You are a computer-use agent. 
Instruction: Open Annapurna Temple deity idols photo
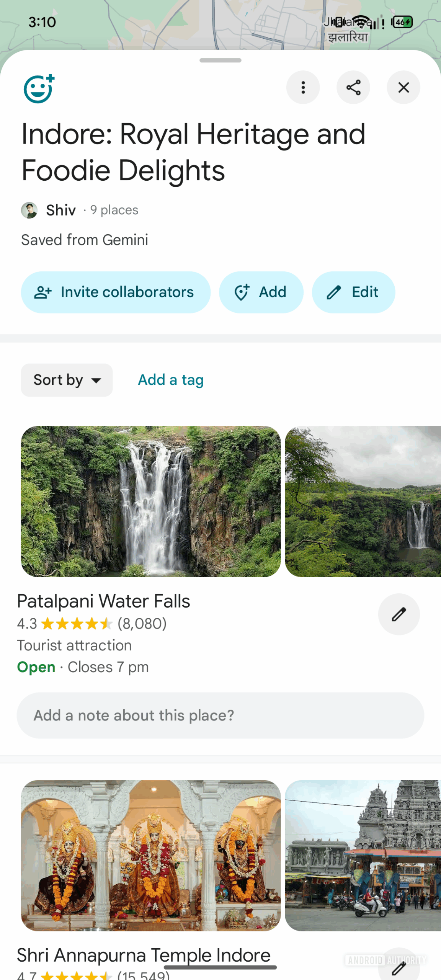150,855
